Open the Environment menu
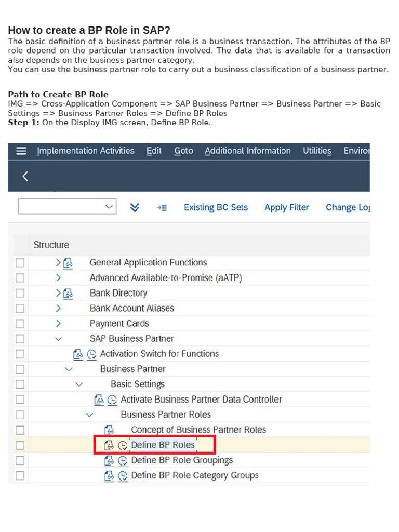Image resolution: width=399 pixels, height=532 pixels. [x=356, y=151]
